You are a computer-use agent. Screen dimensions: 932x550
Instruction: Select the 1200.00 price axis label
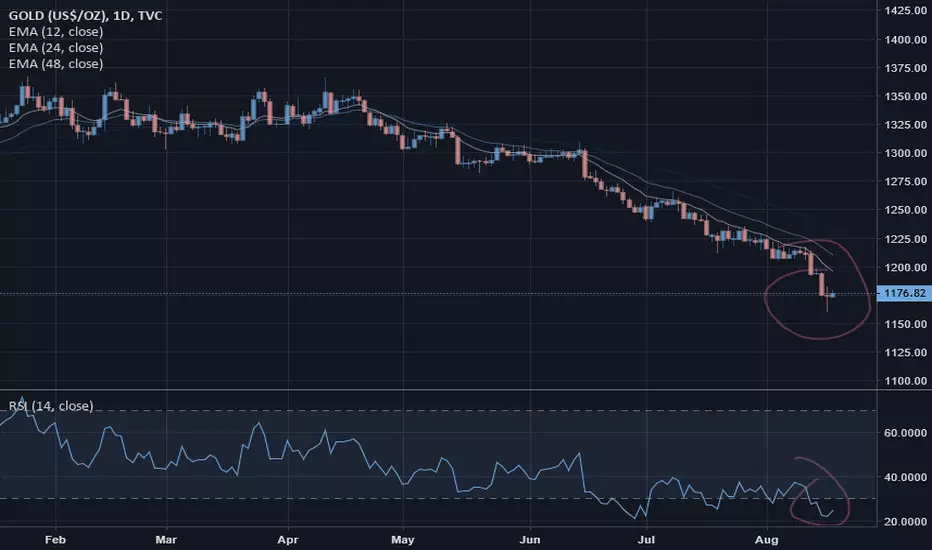pos(905,267)
